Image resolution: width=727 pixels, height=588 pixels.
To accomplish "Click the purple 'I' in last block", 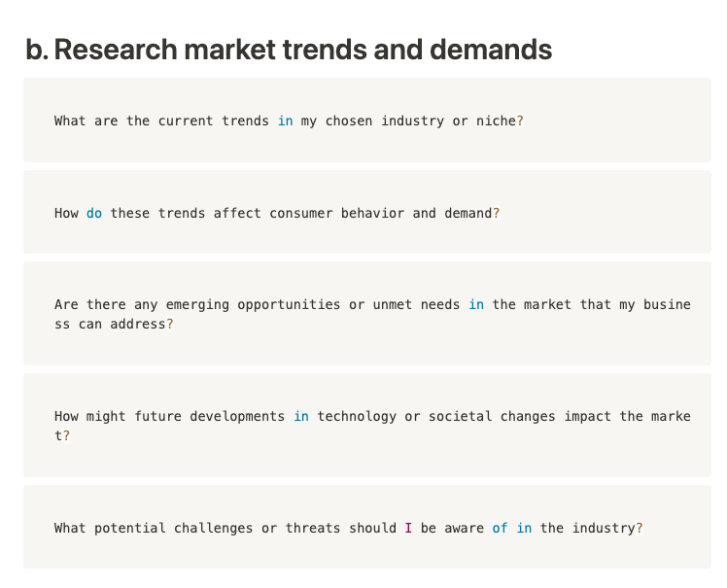I will [408, 528].
